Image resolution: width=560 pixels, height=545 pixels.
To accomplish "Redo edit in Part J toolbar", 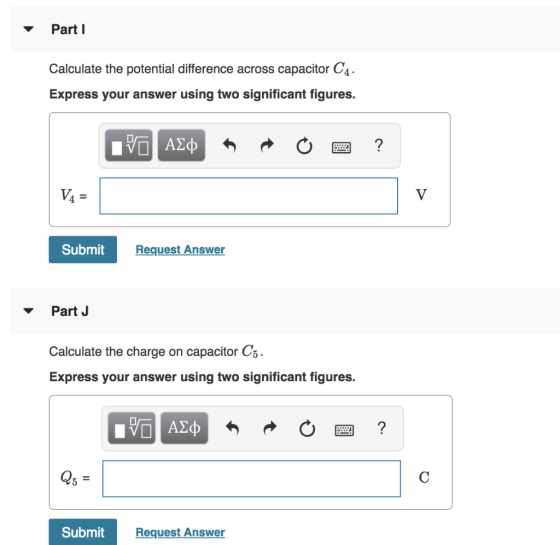I will [270, 428].
